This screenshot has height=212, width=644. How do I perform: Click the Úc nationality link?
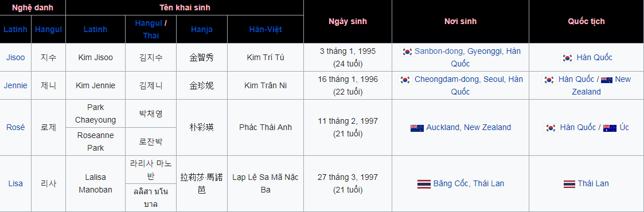pyautogui.click(x=625, y=128)
